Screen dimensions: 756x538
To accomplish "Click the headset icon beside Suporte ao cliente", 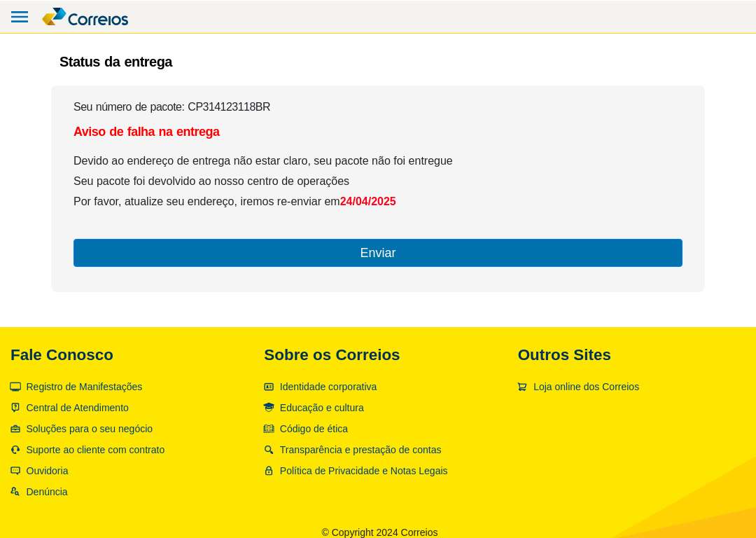I will pyautogui.click(x=15, y=450).
